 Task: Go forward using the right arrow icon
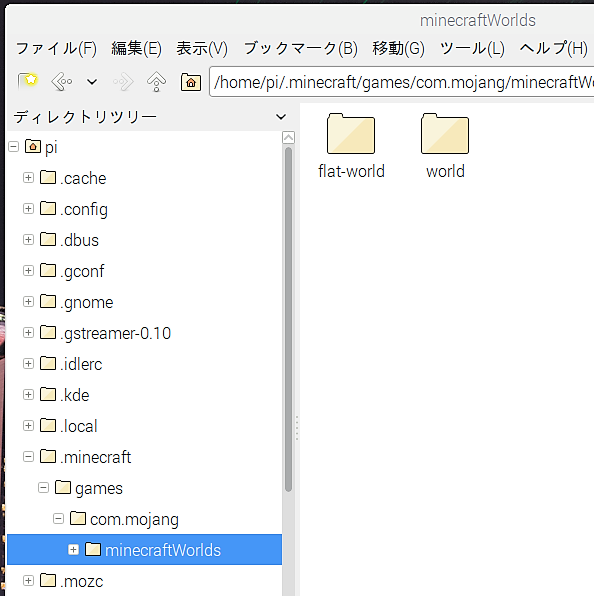[x=124, y=82]
